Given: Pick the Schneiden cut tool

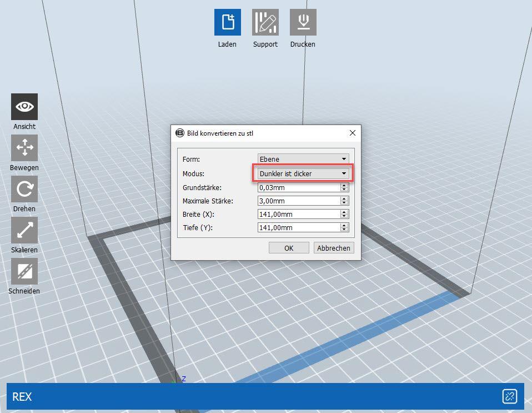Looking at the screenshot, I should click(x=24, y=271).
